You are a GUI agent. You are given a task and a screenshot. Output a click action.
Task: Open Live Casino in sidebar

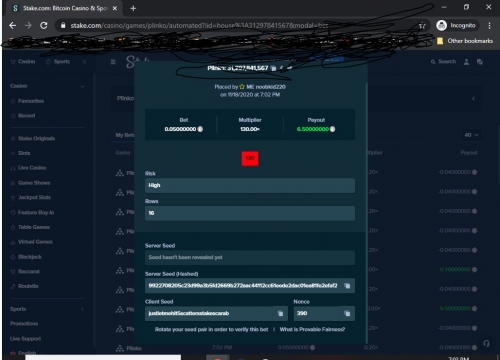pos(28,168)
